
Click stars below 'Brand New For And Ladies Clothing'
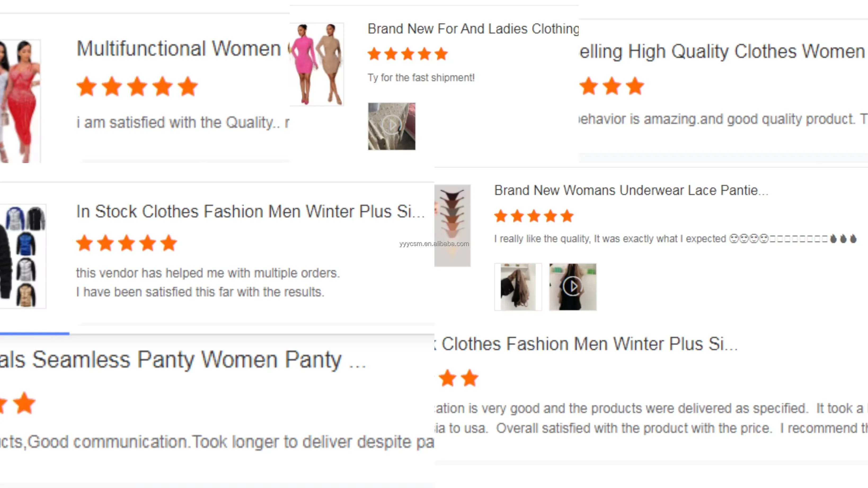408,54
